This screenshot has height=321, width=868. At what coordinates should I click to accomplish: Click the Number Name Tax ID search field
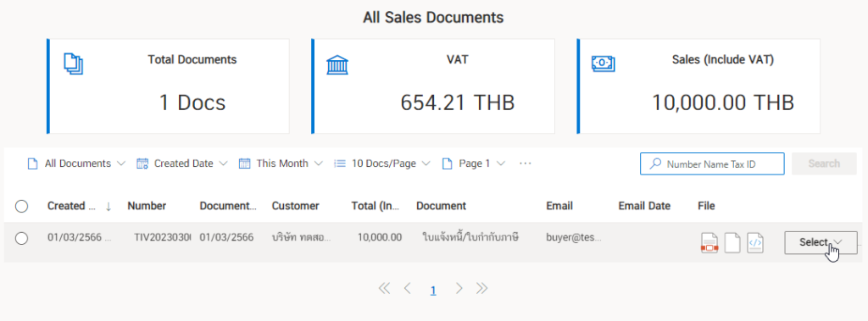pyautogui.click(x=712, y=163)
